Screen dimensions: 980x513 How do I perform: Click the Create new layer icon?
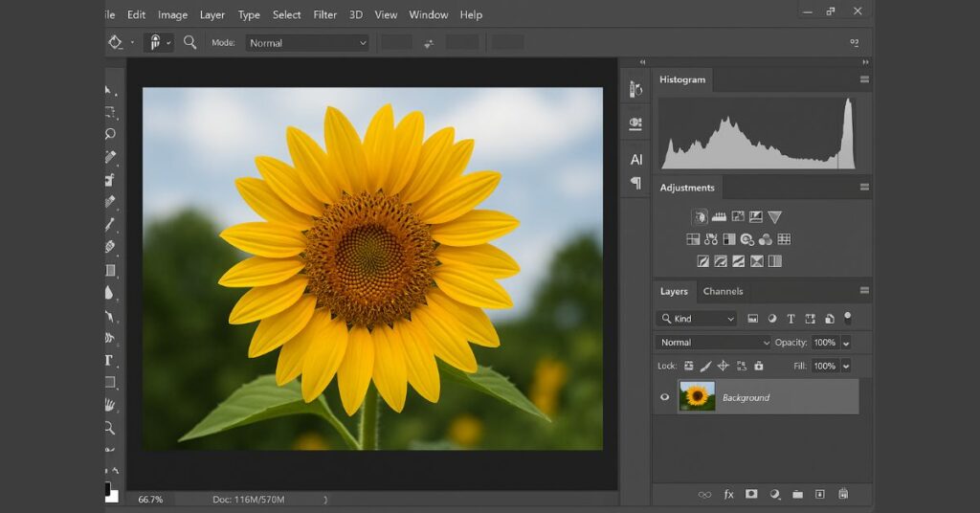[x=820, y=494]
